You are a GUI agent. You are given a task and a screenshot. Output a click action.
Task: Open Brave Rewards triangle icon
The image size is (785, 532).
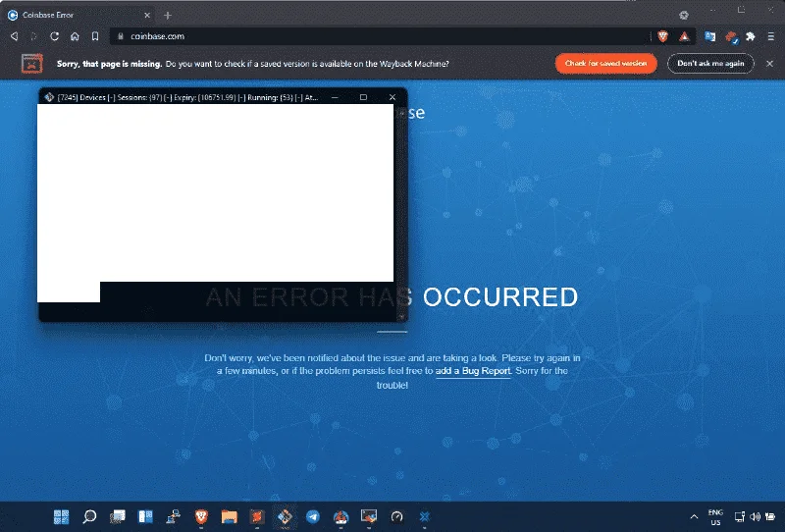click(x=684, y=36)
